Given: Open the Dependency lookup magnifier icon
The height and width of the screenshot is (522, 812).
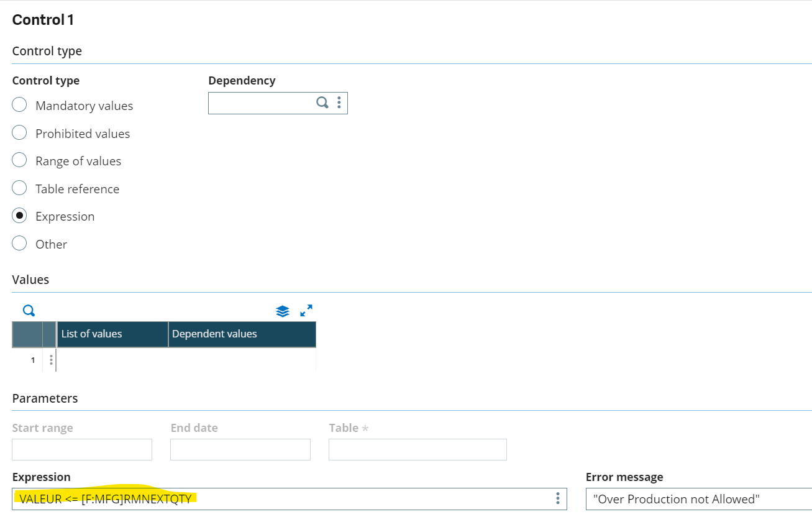Looking at the screenshot, I should click(322, 103).
